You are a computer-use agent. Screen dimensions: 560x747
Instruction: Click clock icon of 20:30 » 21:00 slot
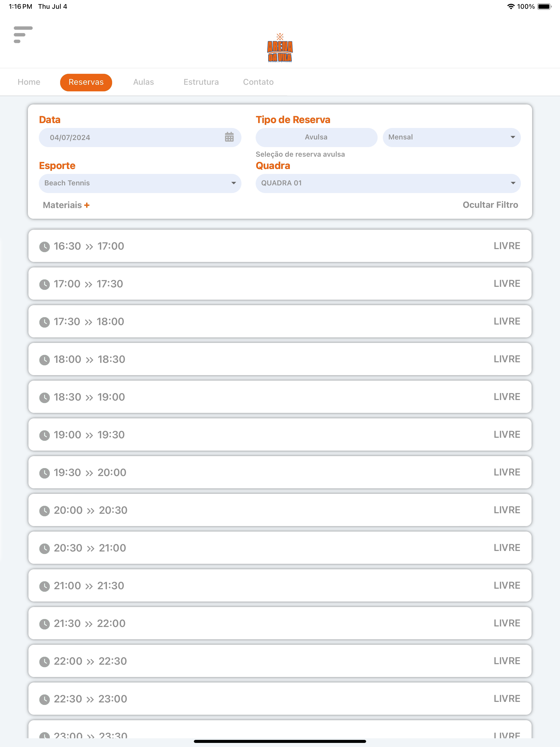45,549
